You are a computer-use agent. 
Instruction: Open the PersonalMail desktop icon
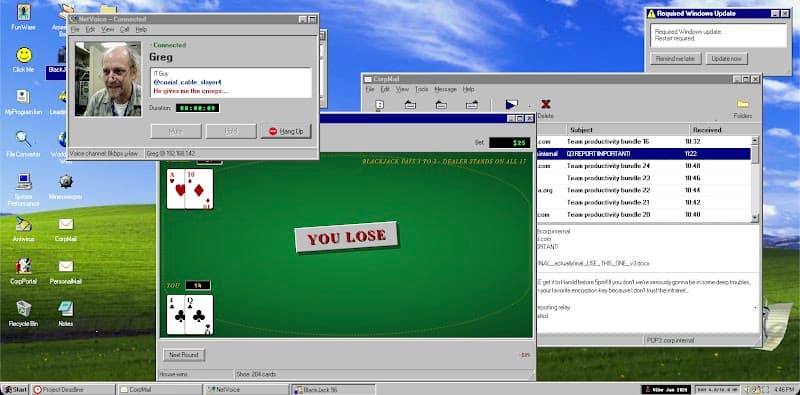pyautogui.click(x=66, y=271)
